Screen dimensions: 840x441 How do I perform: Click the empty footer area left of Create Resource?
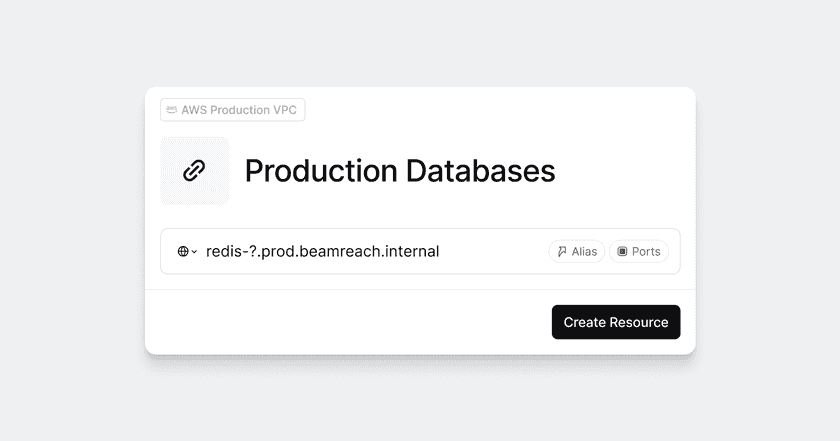(350, 322)
